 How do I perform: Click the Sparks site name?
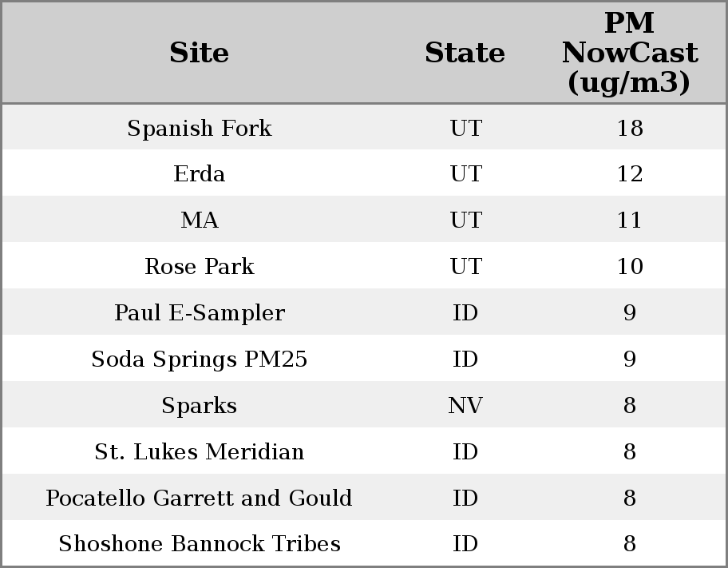tap(200, 405)
